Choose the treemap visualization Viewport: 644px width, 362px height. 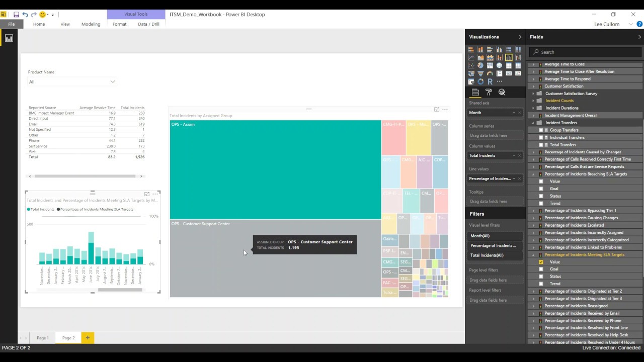(x=490, y=65)
